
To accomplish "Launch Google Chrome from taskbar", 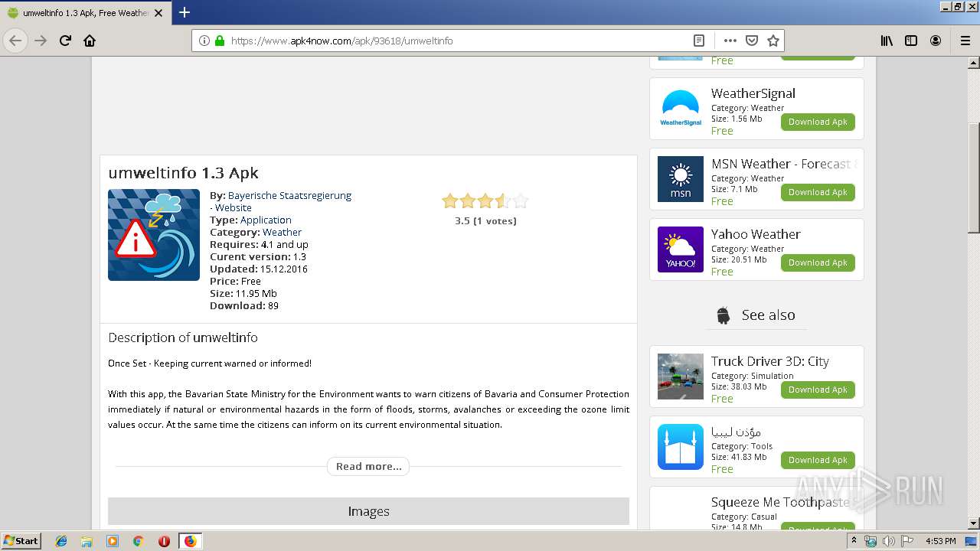I will (x=138, y=541).
